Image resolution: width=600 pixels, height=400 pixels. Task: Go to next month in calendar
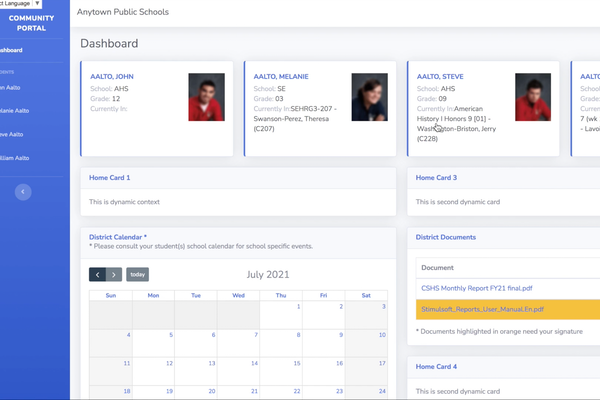pyautogui.click(x=114, y=275)
